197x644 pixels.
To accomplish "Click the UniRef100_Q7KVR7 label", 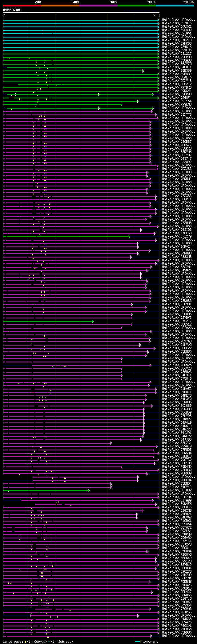I will point(177,419).
